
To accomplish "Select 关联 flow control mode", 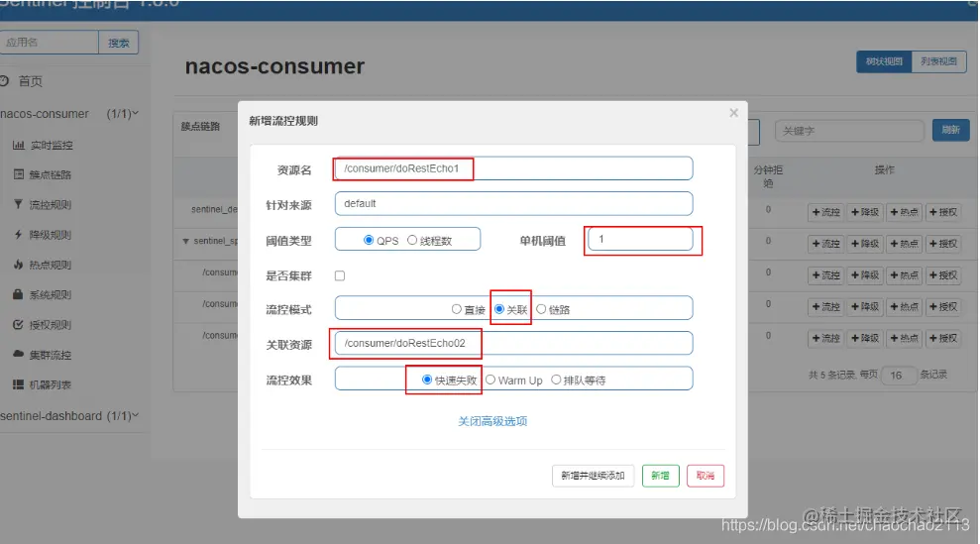I will 499,309.
